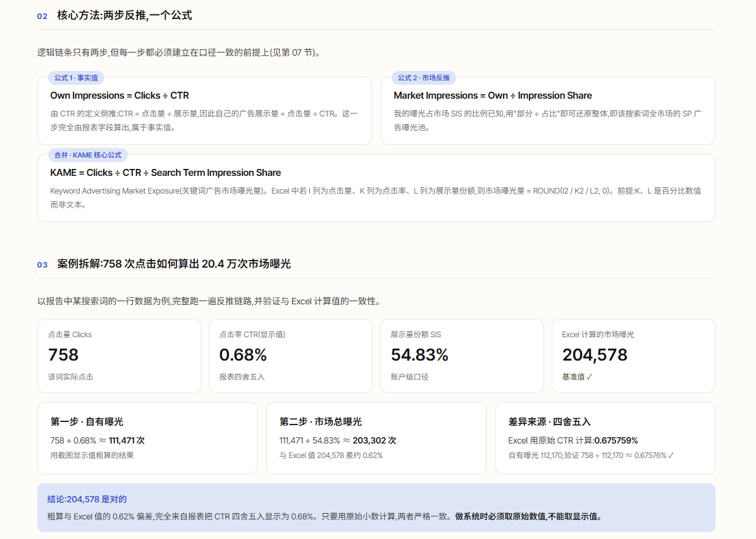Viewport: 756px width, 539px height.
Task: Click formula Own Impressions = Clicks ÷ CTR
Action: coord(120,96)
